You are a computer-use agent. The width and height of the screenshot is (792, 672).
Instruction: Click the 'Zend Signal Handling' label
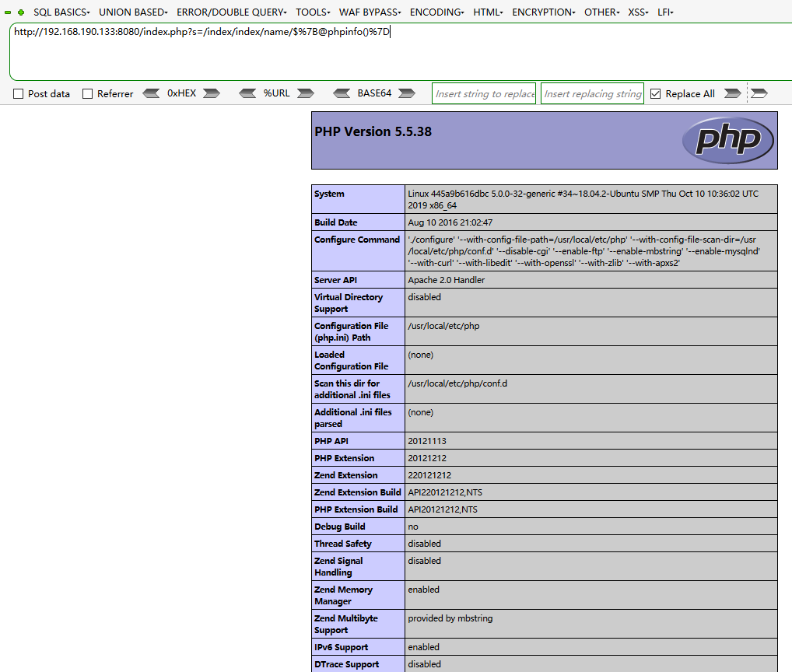point(338,567)
